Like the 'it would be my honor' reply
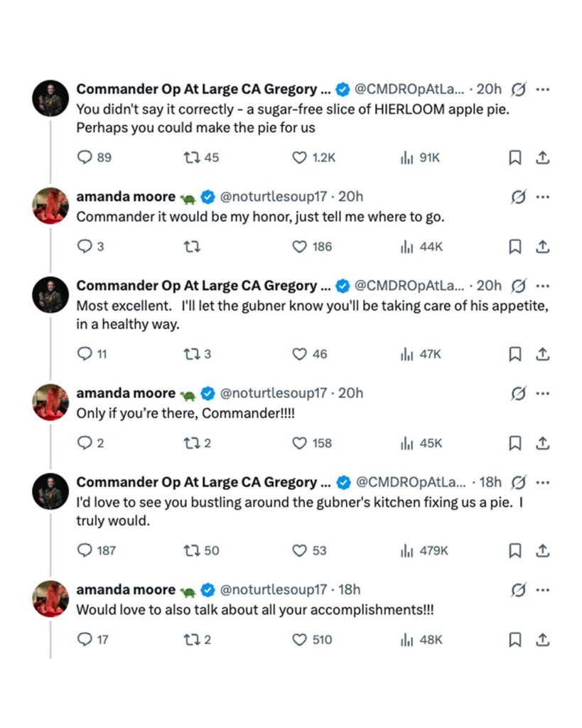582x728 pixels. 300,247
